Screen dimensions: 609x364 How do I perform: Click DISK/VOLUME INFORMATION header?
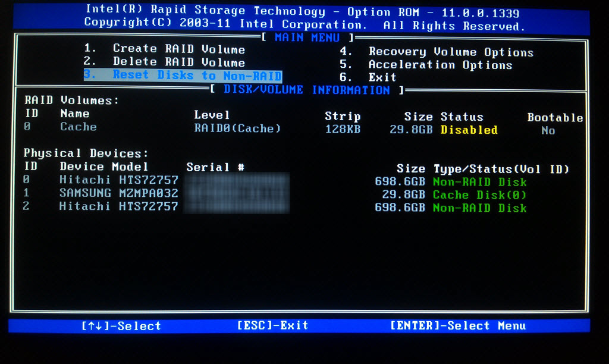[x=307, y=90]
